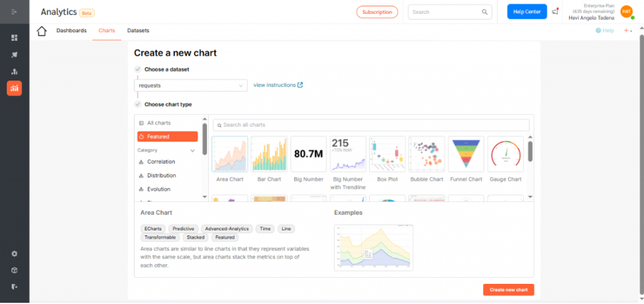
Task: Open the announcements megaphone icon
Action: 555,12
